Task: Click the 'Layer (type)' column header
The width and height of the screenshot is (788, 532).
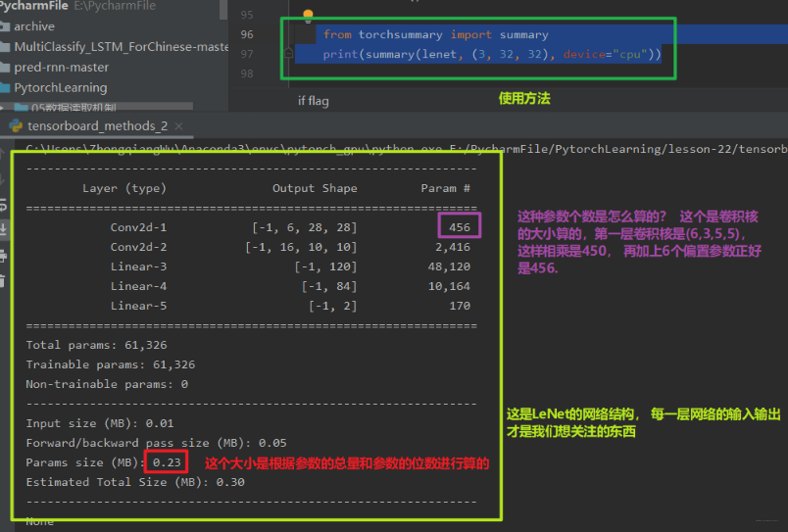Action: pyautogui.click(x=124, y=188)
